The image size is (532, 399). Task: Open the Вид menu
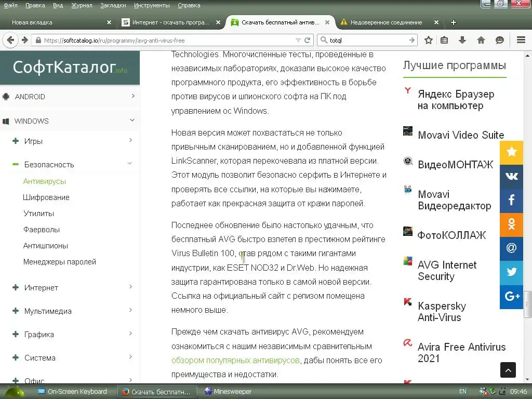58,5
